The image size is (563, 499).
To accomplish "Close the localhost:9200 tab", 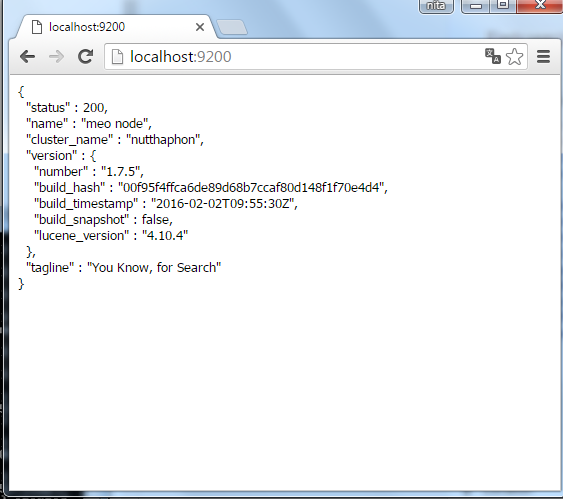I will pyautogui.click(x=200, y=27).
